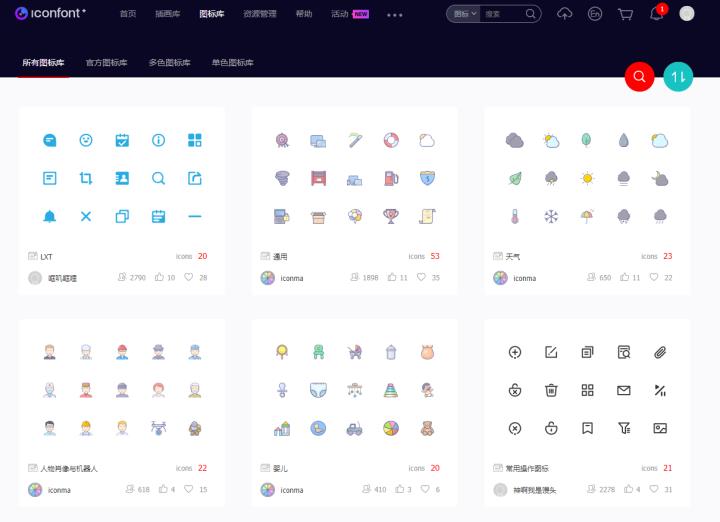The image size is (720, 522).
Task: Expand the 图标 search type dropdown
Action: point(464,14)
